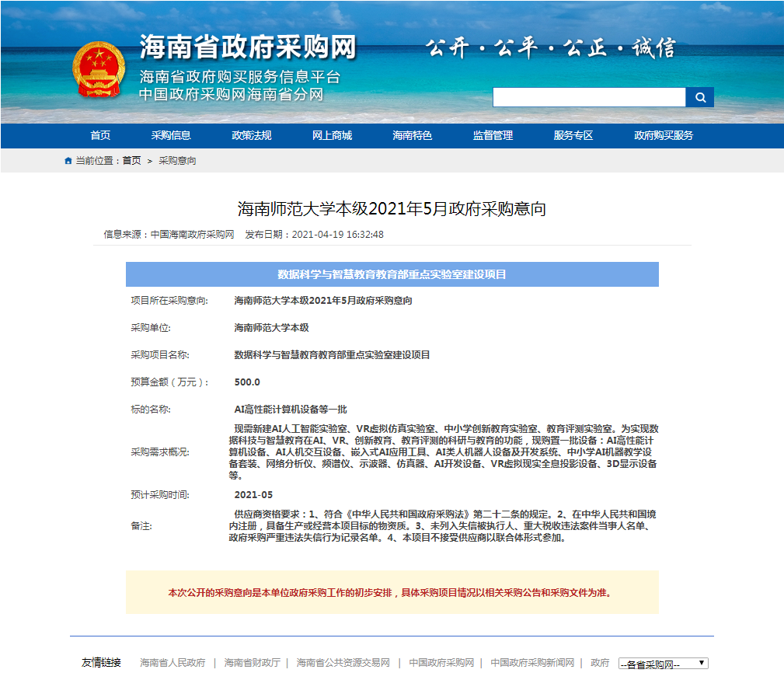The width and height of the screenshot is (784, 687).
Task: Click the 信息来源：中国海南政府采购网 text
Action: (x=169, y=235)
